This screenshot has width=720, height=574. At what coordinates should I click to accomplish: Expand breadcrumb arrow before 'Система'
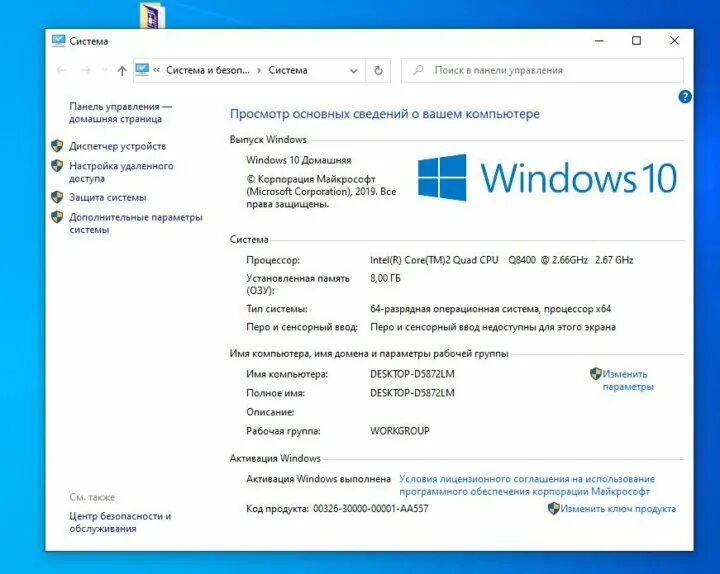259,70
